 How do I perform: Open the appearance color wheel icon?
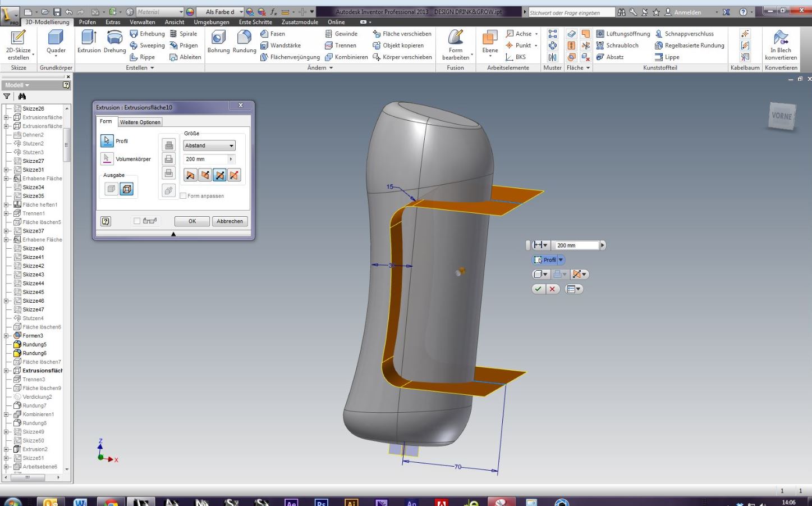(190, 12)
